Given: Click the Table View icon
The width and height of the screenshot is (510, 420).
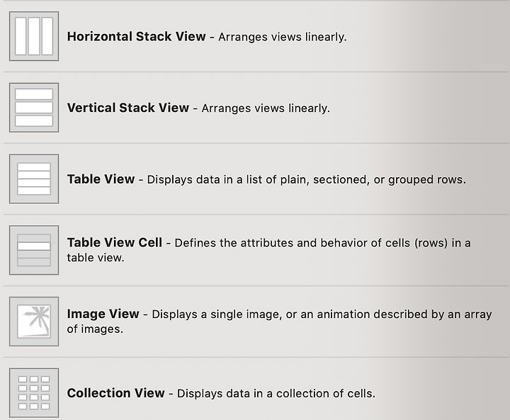Looking at the screenshot, I should pyautogui.click(x=34, y=178).
